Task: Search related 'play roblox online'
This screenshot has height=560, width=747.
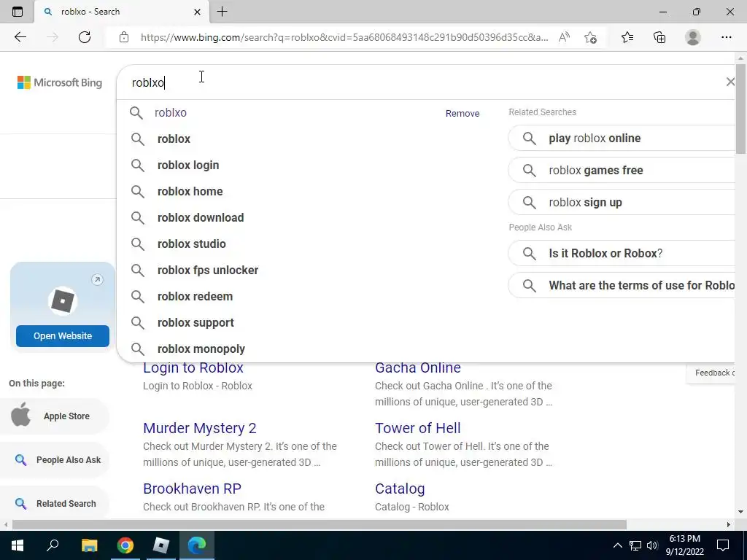Action: (x=622, y=138)
